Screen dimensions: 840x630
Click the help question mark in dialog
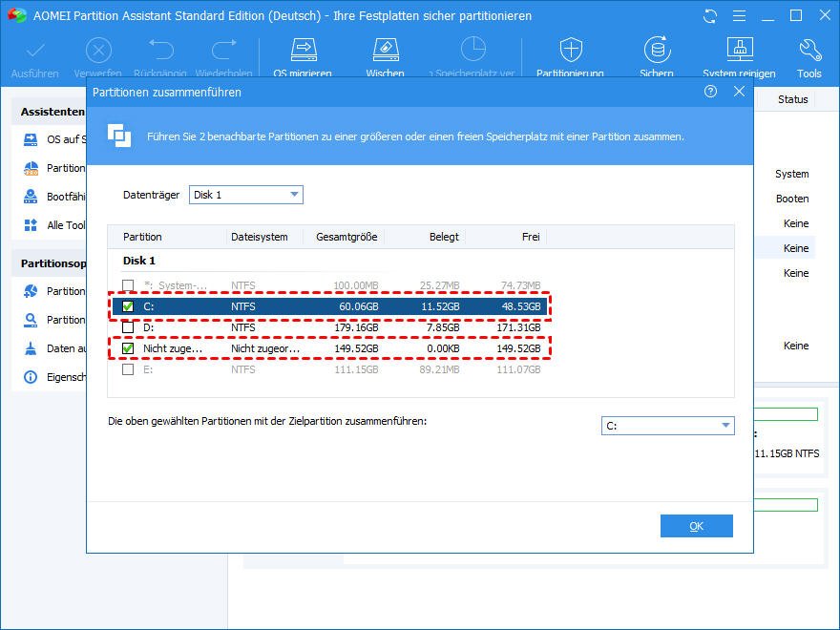click(710, 92)
